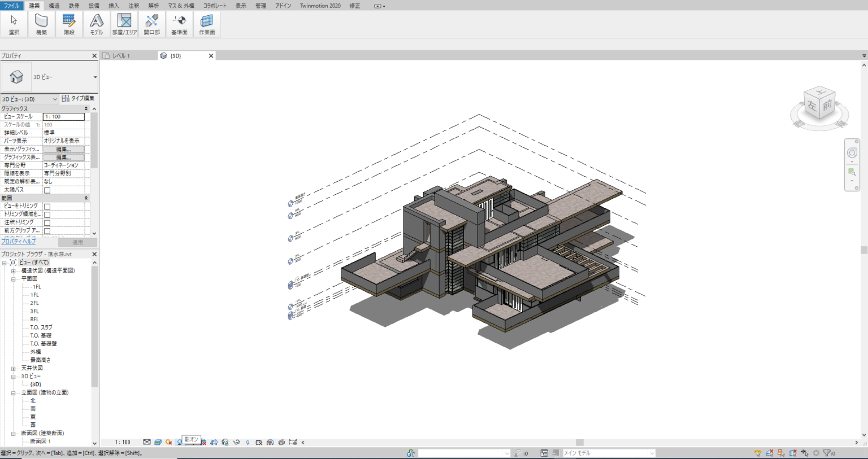
Task: Open the 作業面 (Work Plane) ribbon panel
Action: (x=207, y=24)
